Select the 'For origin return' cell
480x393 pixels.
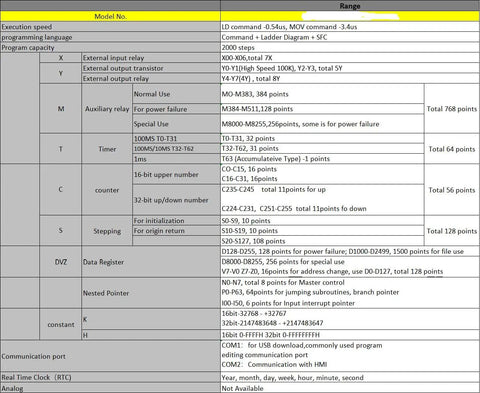176,231
